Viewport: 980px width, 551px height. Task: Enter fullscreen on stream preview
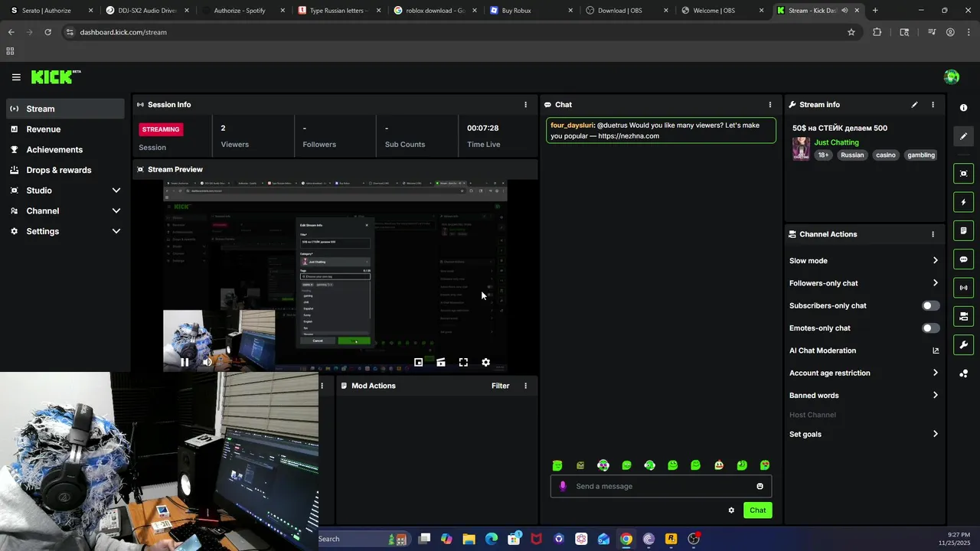tap(463, 363)
